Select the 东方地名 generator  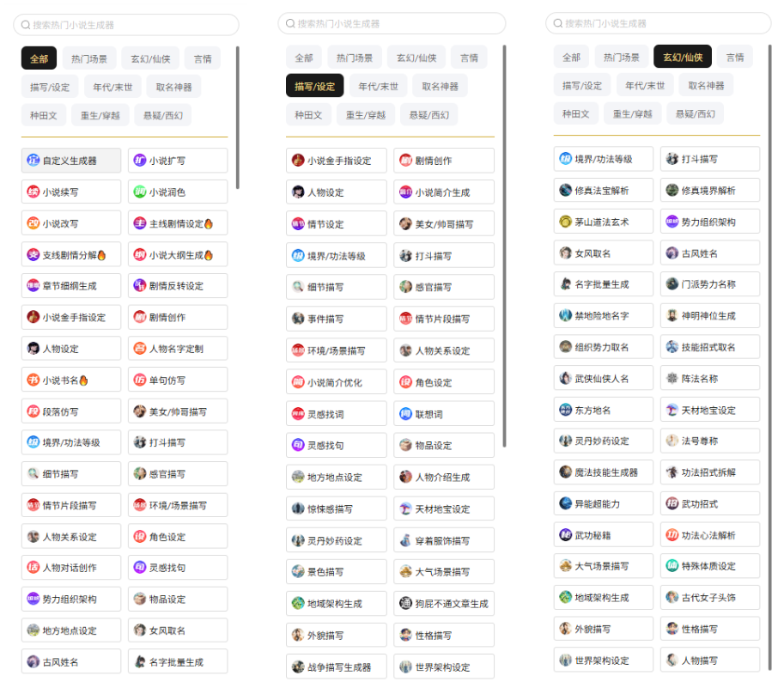tap(604, 410)
